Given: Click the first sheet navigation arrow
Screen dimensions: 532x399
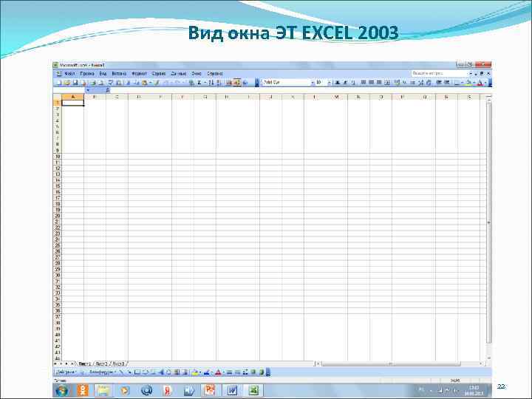Looking at the screenshot, I should pos(55,364).
